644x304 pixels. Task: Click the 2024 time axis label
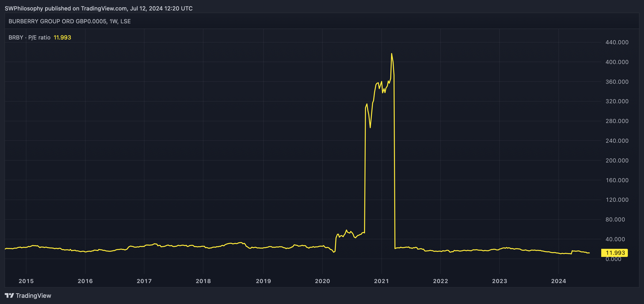pyautogui.click(x=558, y=281)
